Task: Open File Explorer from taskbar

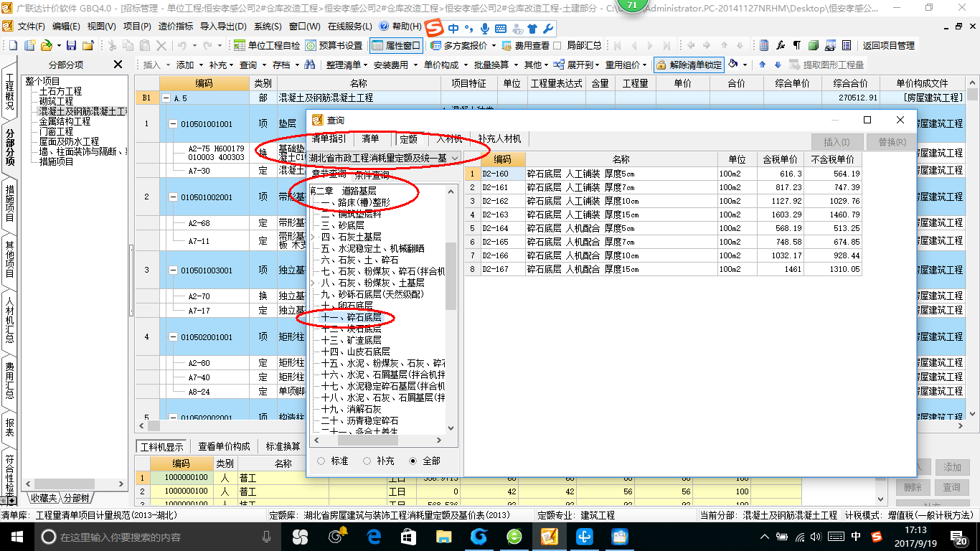Action: pos(444,536)
